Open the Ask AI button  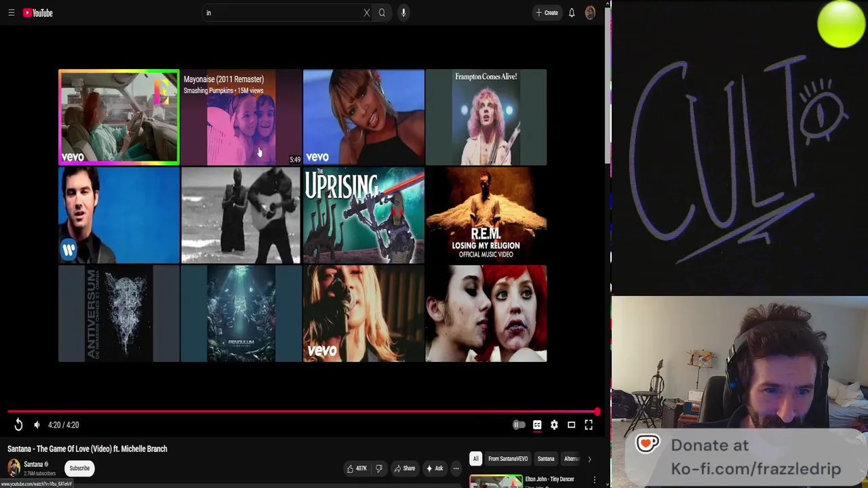[434, 468]
